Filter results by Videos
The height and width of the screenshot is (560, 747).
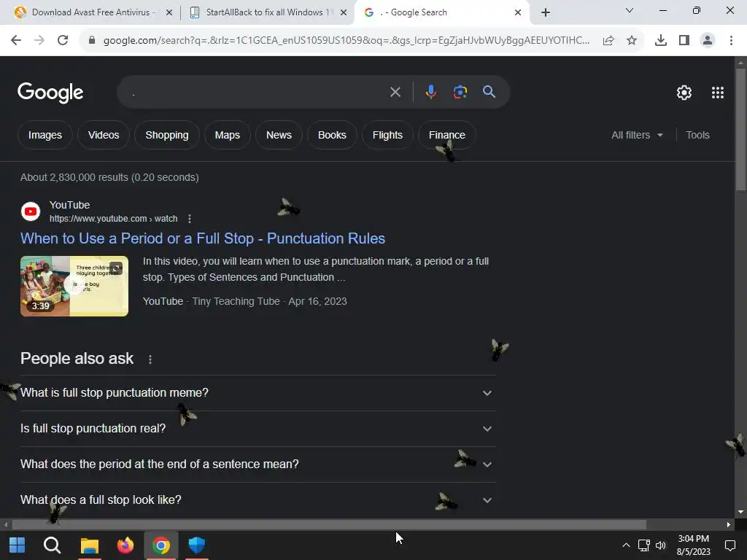104,135
